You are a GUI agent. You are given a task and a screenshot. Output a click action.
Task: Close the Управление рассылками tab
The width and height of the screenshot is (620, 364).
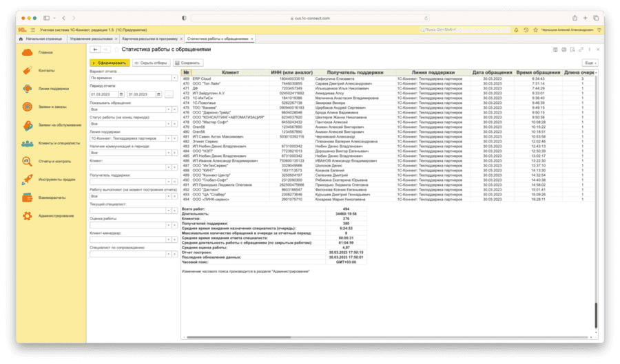[116, 39]
